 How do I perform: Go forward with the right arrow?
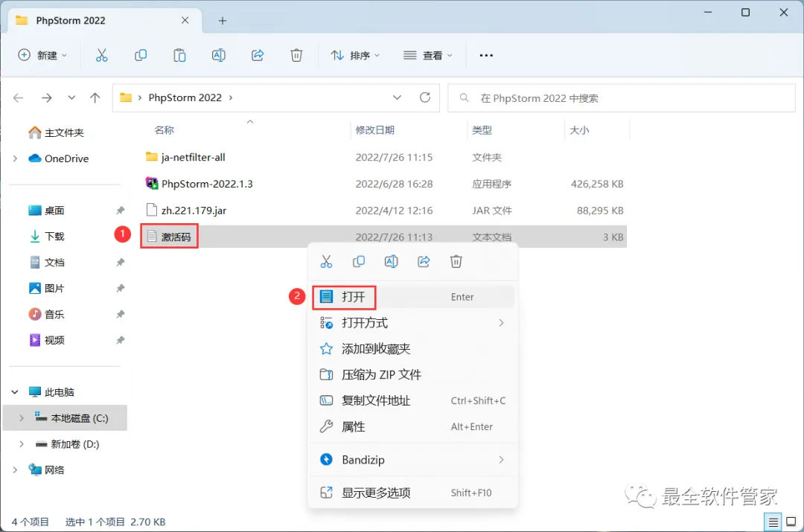pyautogui.click(x=46, y=98)
